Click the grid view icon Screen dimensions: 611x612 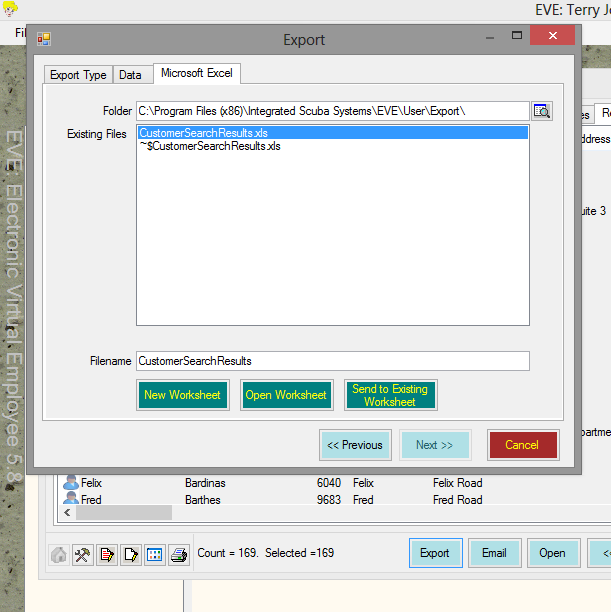tap(155, 553)
